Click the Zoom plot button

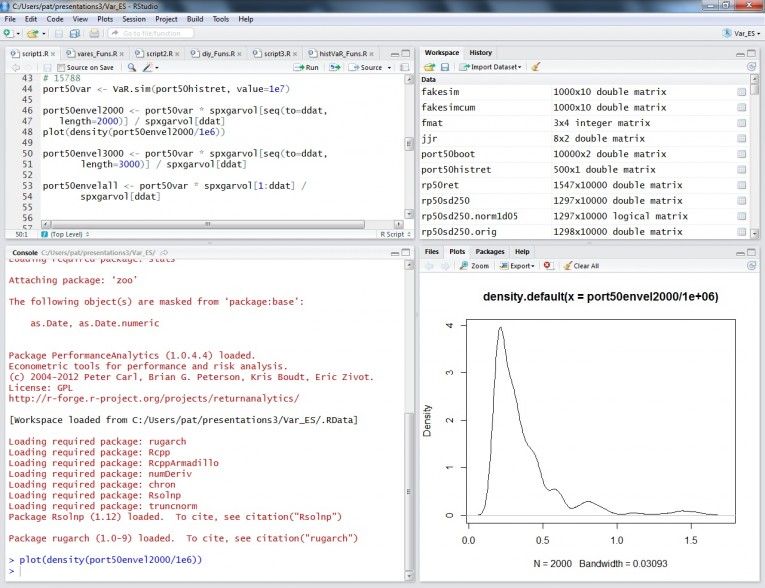pos(475,266)
